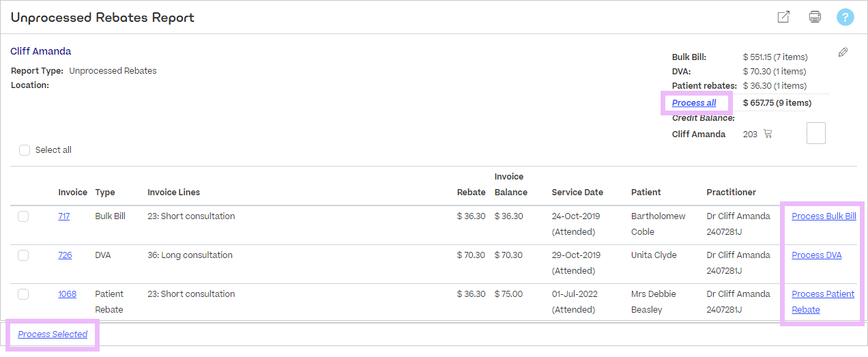Tick the Select all checkbox

(25, 150)
